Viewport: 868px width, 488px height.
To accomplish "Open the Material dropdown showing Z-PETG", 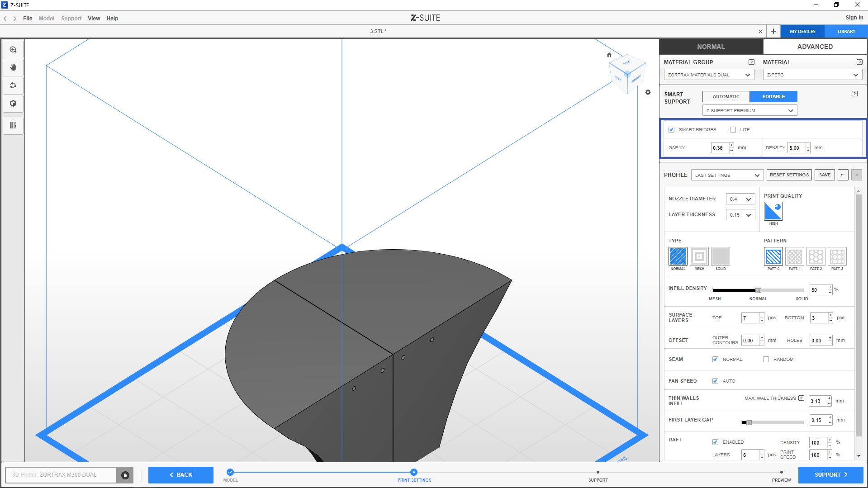I will point(812,75).
